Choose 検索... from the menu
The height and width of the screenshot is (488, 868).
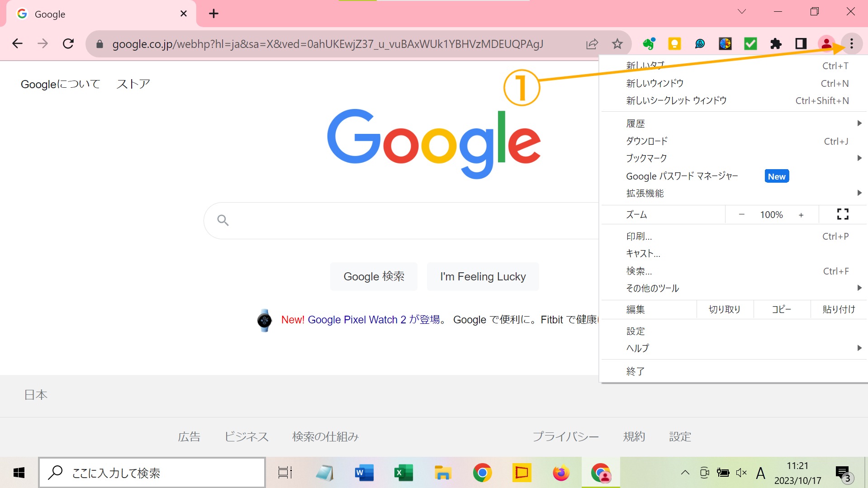[733, 271]
